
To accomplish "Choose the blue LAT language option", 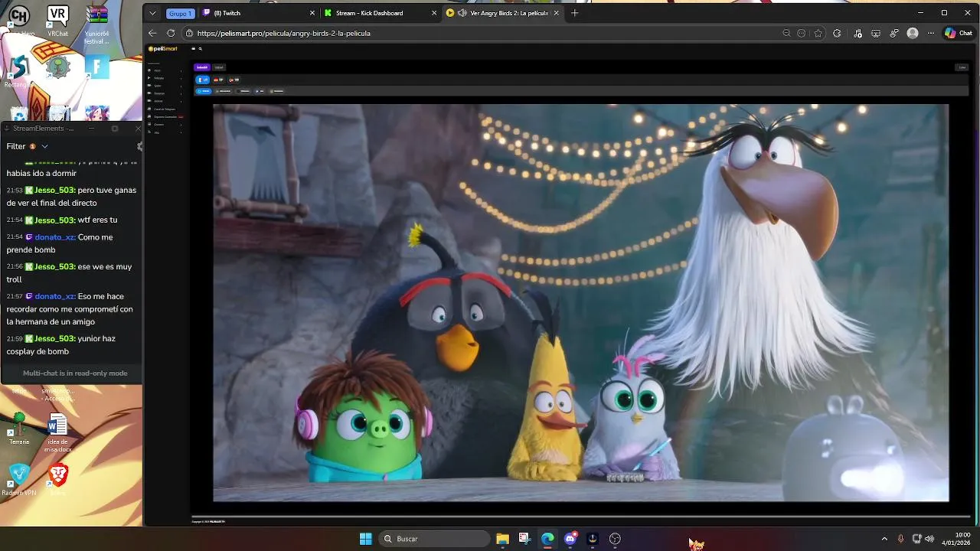I will pyautogui.click(x=203, y=80).
